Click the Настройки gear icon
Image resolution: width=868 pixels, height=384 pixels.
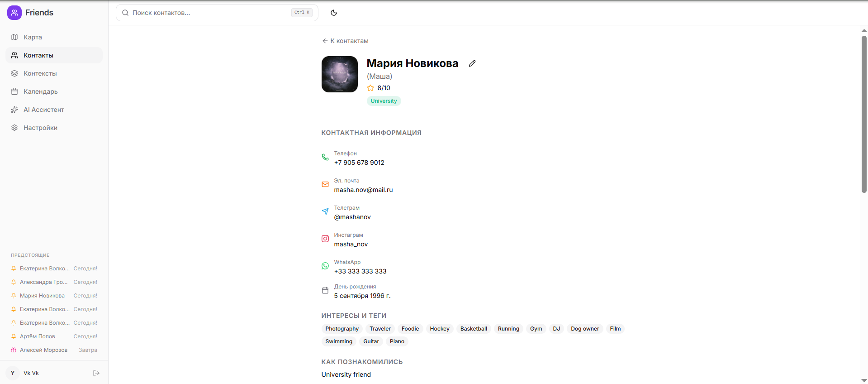point(14,128)
